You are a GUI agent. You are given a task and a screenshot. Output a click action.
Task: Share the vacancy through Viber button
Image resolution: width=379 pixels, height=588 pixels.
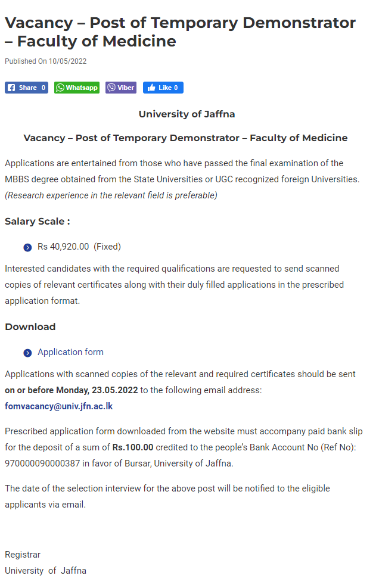[121, 88]
